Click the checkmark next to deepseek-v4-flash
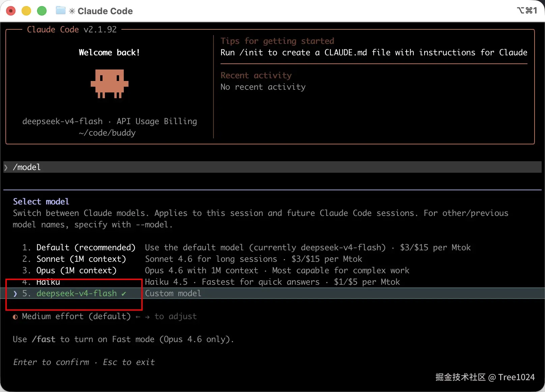 pyautogui.click(x=124, y=293)
